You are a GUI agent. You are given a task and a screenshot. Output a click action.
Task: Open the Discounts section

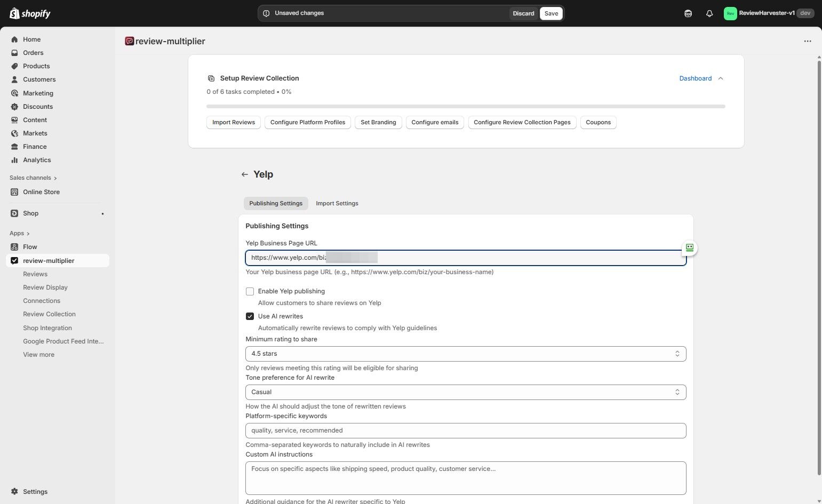pyautogui.click(x=37, y=106)
